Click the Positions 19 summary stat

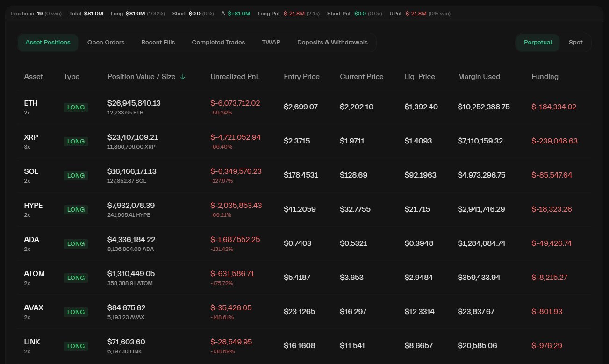(x=36, y=14)
